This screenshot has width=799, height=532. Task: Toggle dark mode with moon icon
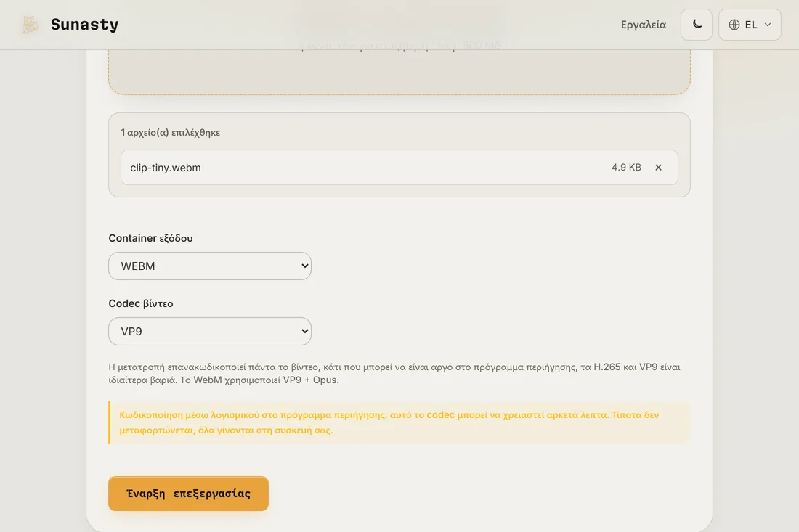[x=697, y=25]
